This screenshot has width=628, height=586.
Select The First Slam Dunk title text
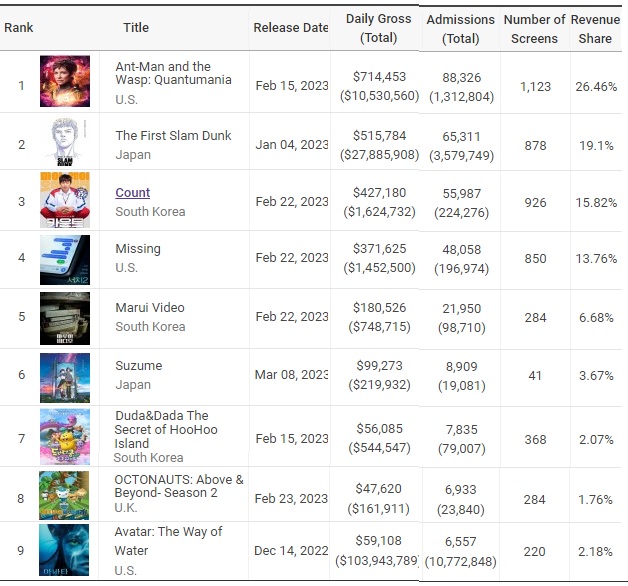(x=173, y=135)
